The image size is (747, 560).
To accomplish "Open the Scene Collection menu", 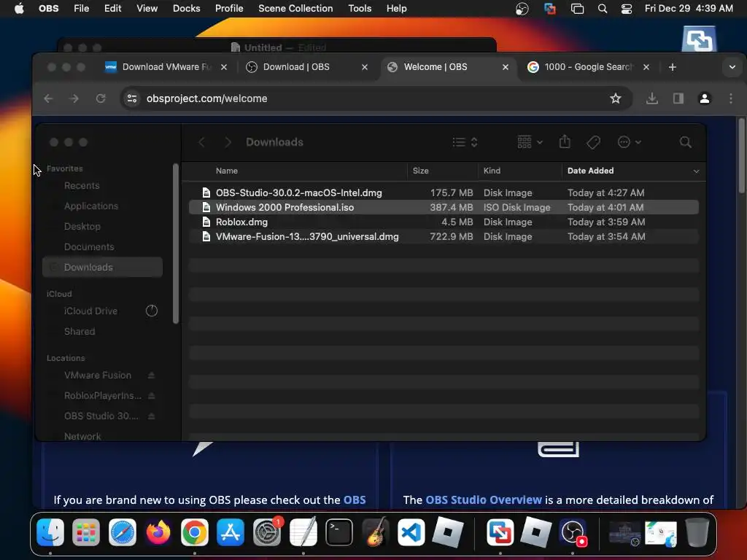I will tap(295, 9).
